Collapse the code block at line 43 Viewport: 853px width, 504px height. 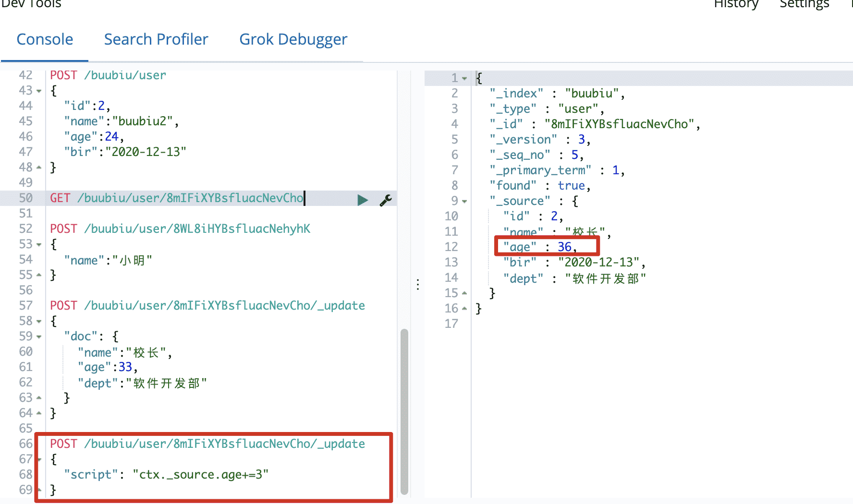tap(39, 91)
